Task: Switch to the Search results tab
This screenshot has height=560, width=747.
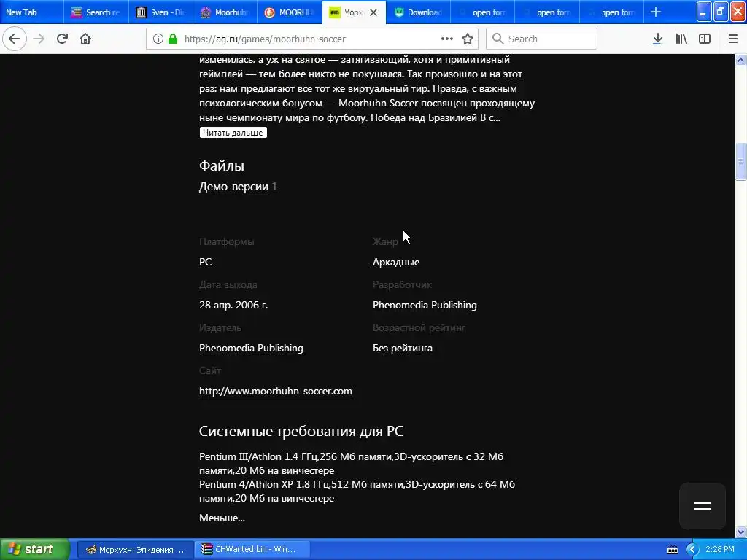Action: tap(96, 12)
